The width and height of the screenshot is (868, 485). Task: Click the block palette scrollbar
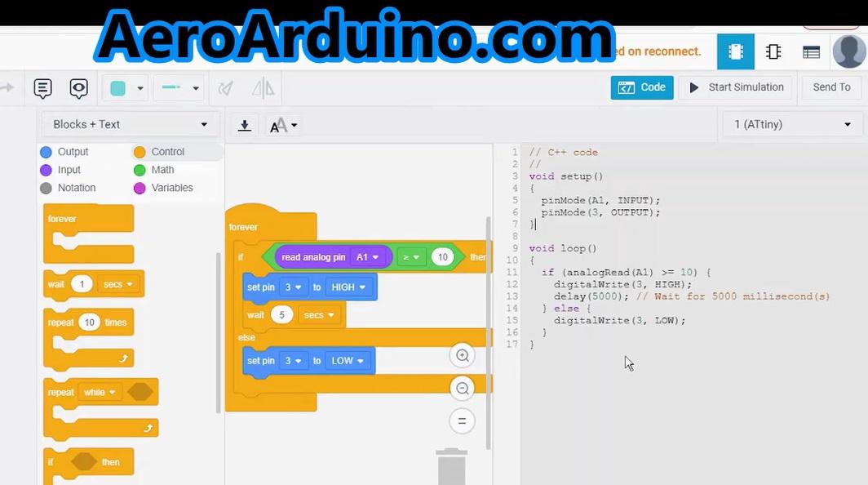218,332
